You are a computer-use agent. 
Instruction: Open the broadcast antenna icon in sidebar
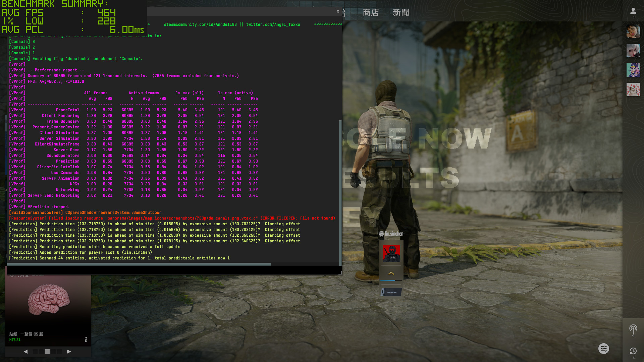point(633,329)
